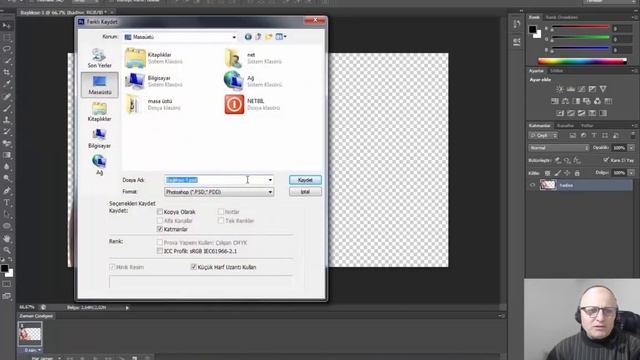Image resolution: width=640 pixels, height=360 pixels.
Task: Select the Hand tool
Action: [x=7, y=238]
